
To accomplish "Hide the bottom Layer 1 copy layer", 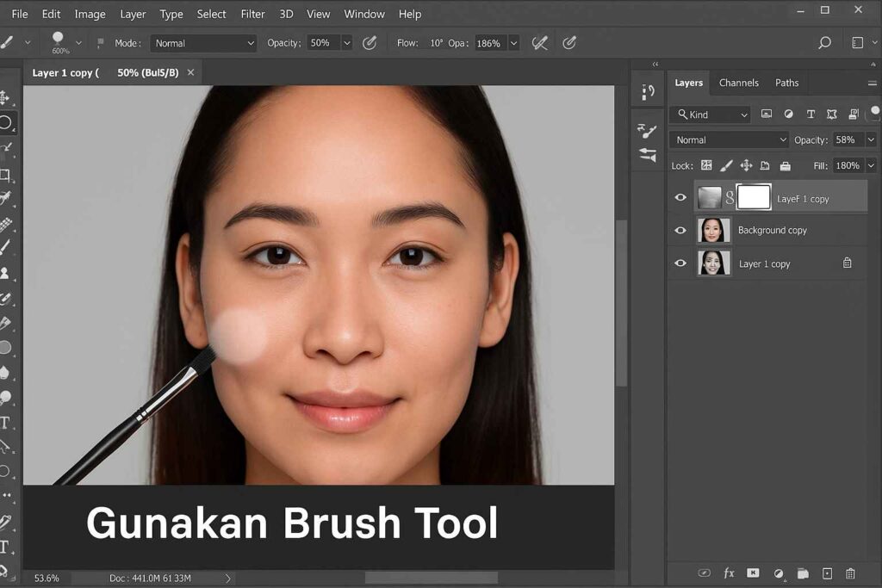I will (x=680, y=263).
